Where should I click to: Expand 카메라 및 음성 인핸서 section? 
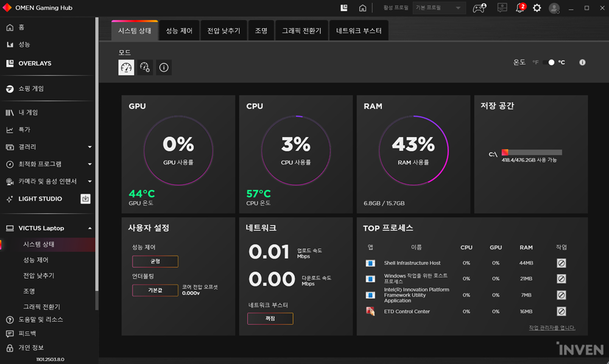click(90, 181)
